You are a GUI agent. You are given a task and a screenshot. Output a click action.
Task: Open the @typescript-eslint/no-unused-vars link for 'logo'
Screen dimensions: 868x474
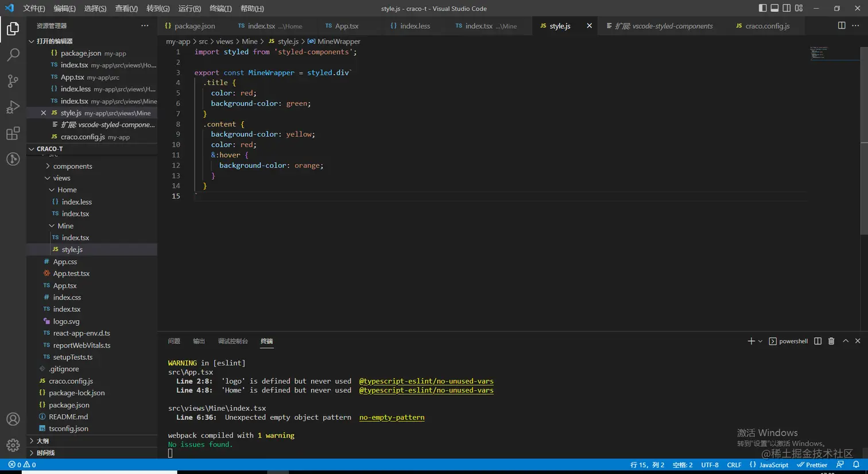click(426, 381)
